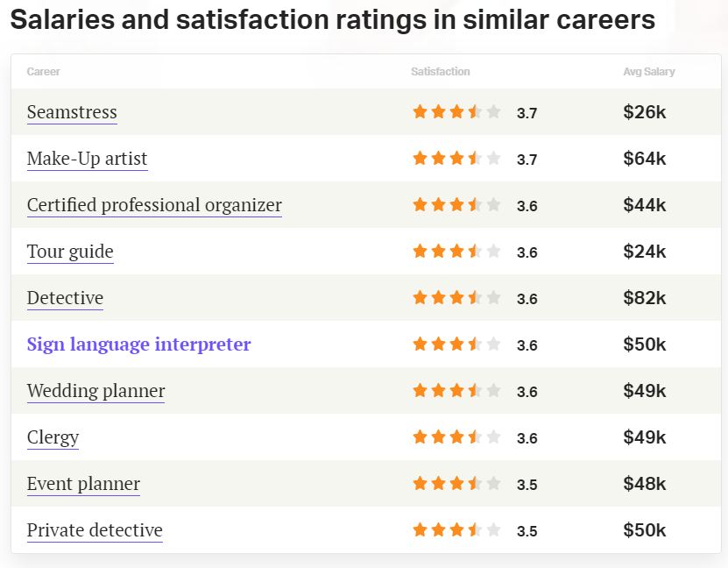Click Certified professional organizer link
Image resolution: width=728 pixels, height=568 pixels.
[154, 205]
